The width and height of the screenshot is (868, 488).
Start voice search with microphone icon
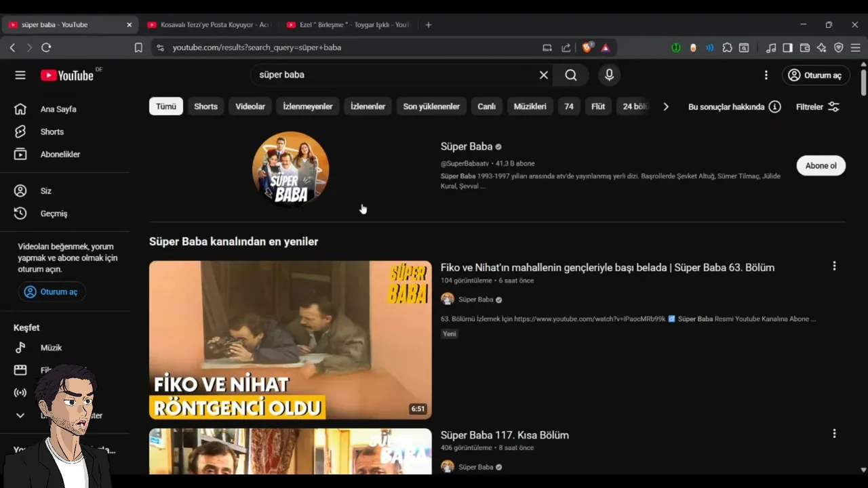(609, 75)
